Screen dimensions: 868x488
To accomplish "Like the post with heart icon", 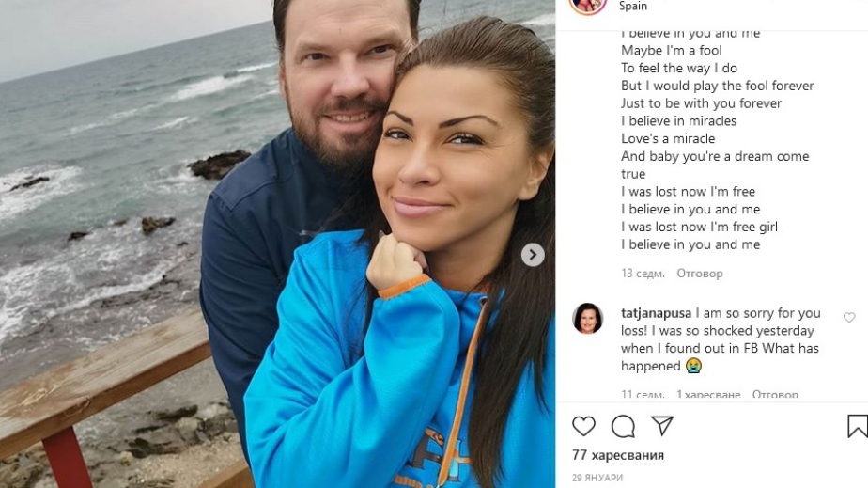I will point(583,426).
